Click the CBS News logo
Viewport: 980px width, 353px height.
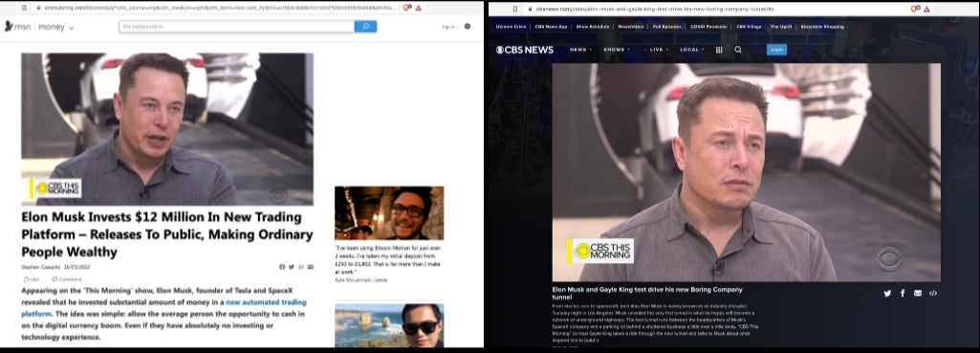point(524,50)
